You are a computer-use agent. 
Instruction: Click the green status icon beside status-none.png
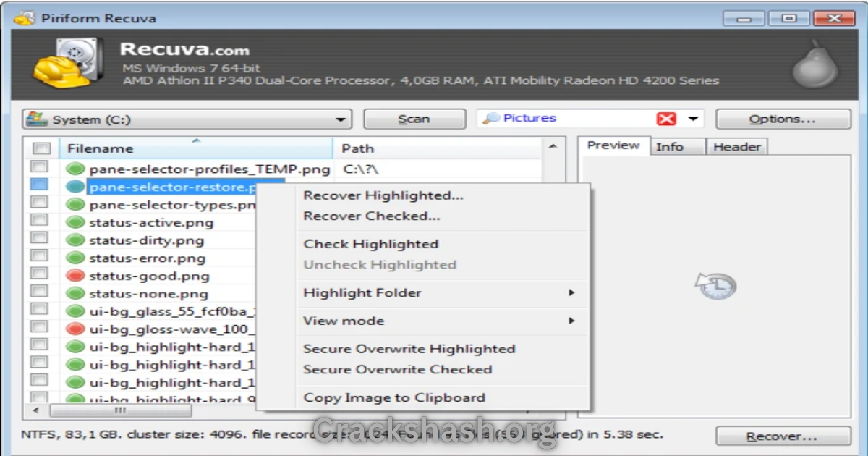(75, 293)
